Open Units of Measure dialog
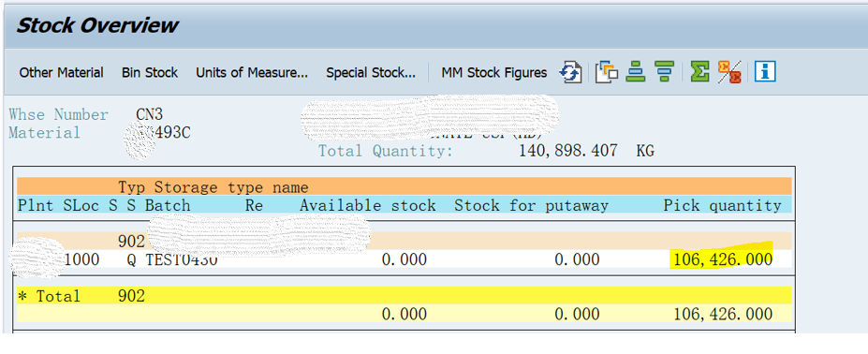This screenshot has height=354, width=868. (252, 72)
